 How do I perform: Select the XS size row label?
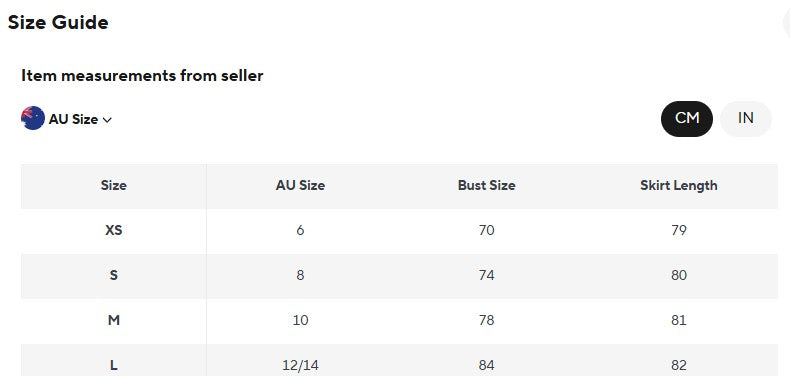click(x=113, y=230)
